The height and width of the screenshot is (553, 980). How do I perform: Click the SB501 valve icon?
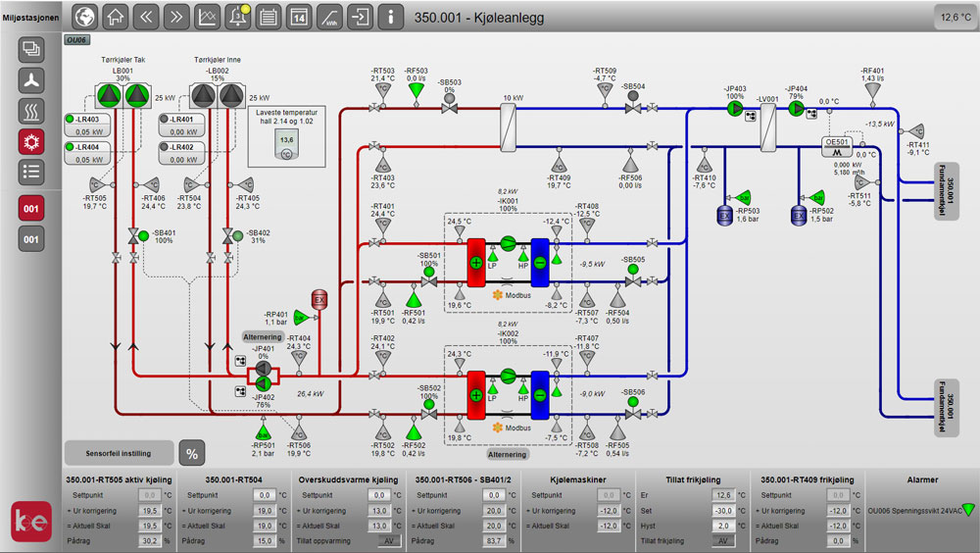[429, 278]
